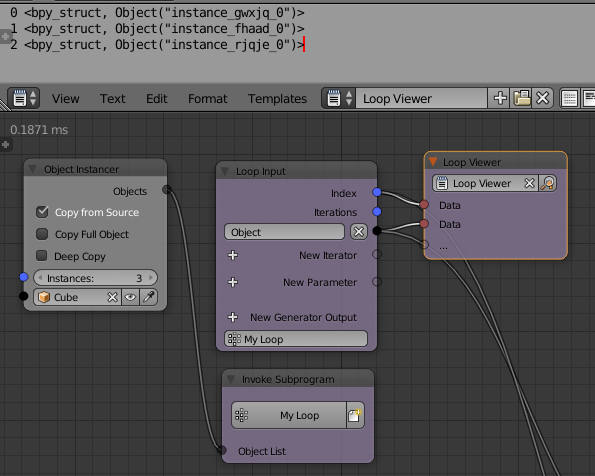The width and height of the screenshot is (595, 476).
Task: Click the Objects output socket
Action: [167, 189]
